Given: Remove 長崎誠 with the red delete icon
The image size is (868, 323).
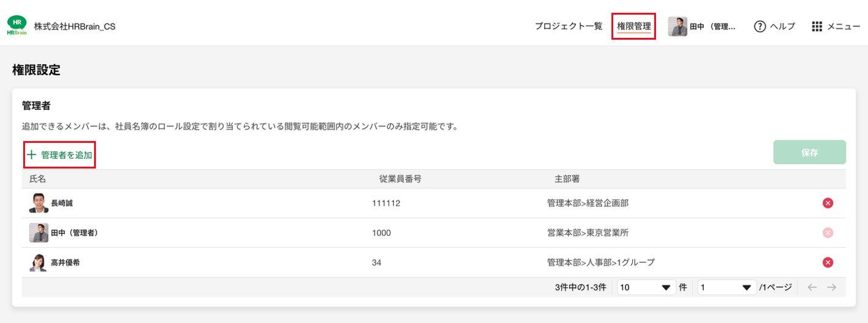Looking at the screenshot, I should coord(828,203).
